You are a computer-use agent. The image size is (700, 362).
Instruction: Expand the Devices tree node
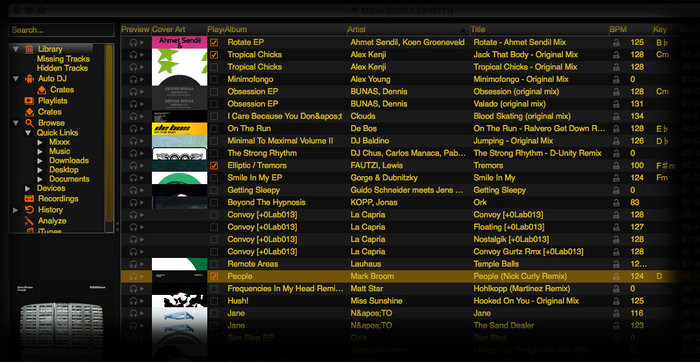[x=28, y=188]
